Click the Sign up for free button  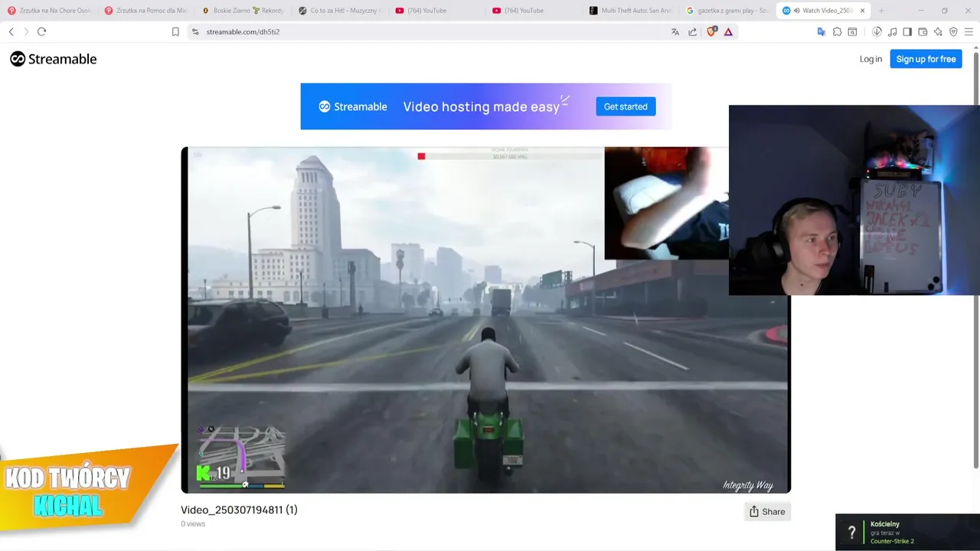926,59
